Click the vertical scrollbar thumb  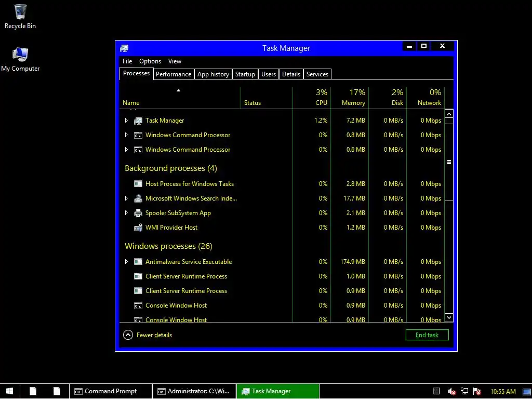click(x=449, y=162)
